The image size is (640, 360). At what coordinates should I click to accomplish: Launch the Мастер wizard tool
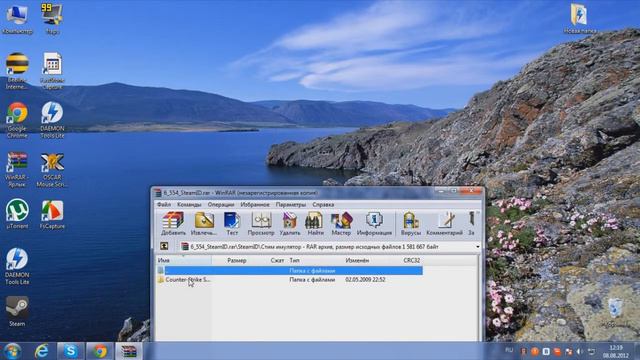(341, 224)
